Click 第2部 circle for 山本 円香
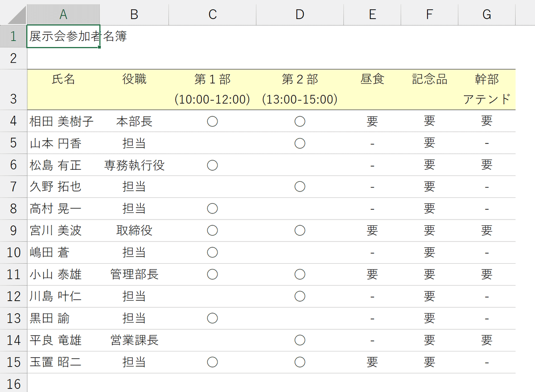535x392 pixels. pos(300,143)
